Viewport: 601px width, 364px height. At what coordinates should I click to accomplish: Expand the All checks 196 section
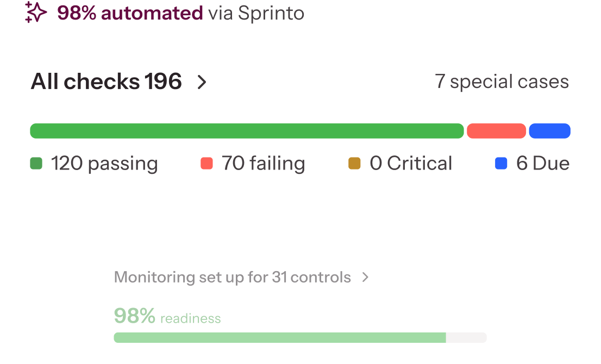coord(107,81)
